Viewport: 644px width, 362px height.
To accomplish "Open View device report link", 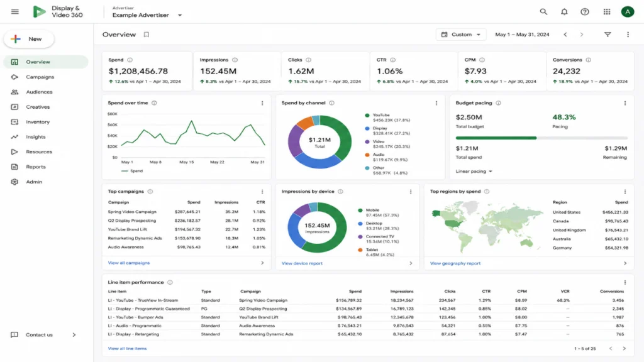I will click(302, 263).
